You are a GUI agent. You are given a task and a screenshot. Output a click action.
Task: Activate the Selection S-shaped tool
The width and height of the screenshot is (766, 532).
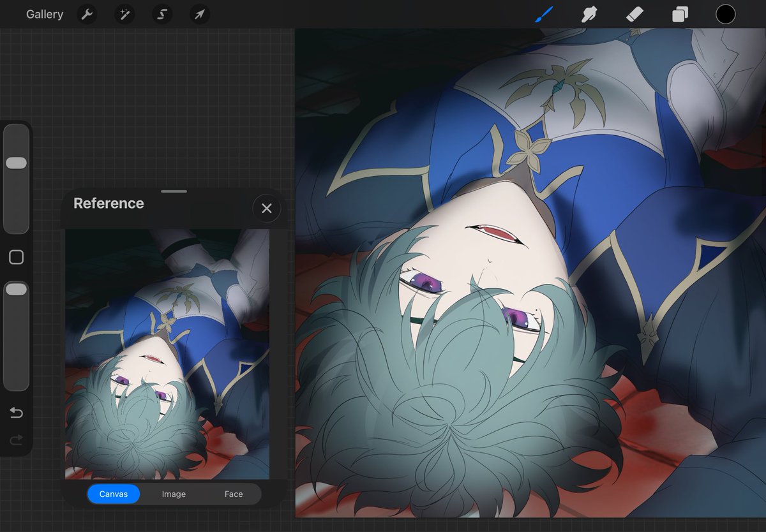click(x=162, y=14)
